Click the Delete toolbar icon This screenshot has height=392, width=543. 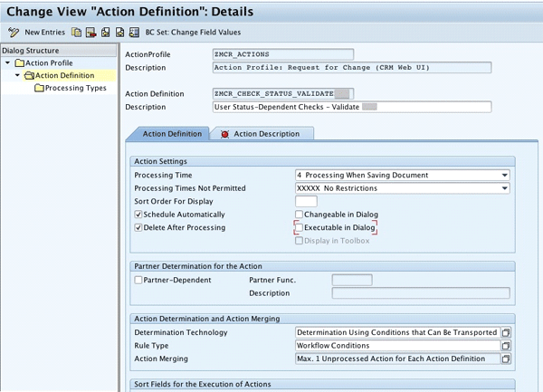pyautogui.click(x=90, y=33)
